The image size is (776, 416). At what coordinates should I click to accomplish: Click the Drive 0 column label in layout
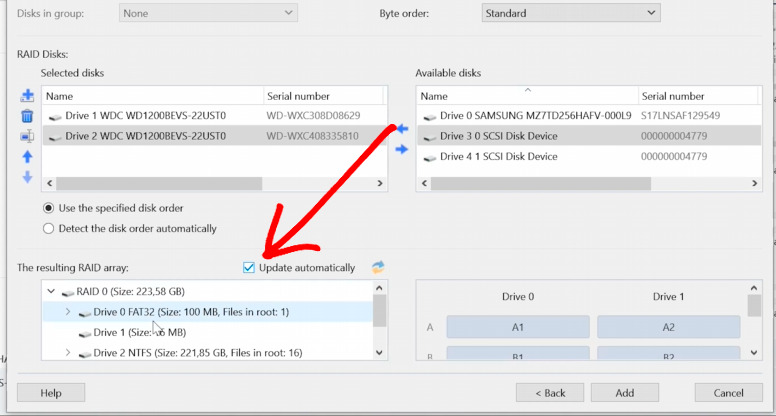pyautogui.click(x=518, y=297)
